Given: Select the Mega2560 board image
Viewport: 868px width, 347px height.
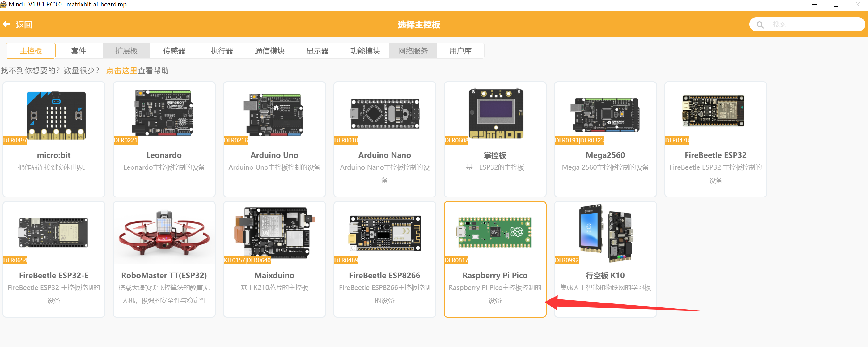Looking at the screenshot, I should point(605,115).
